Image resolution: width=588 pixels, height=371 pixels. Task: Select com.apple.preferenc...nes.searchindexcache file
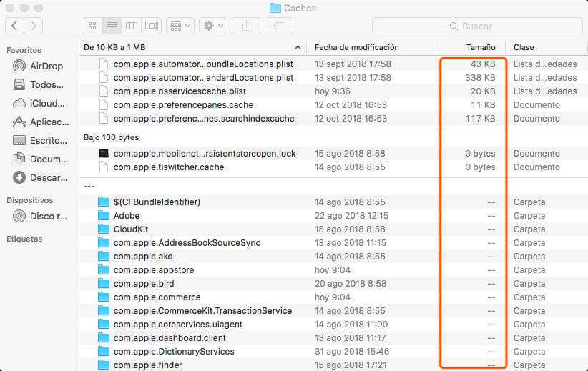point(204,119)
